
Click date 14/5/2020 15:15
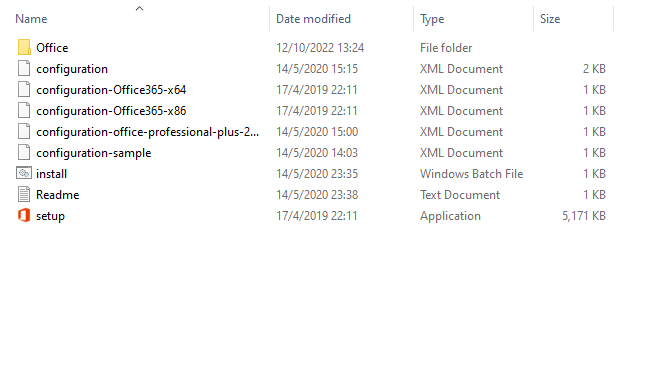[x=317, y=68]
